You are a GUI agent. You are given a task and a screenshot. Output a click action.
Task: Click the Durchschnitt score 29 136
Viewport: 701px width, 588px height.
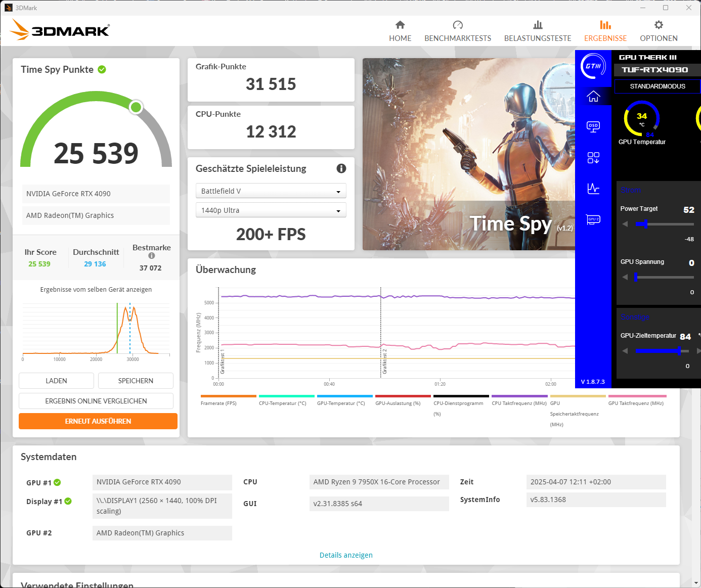(95, 264)
